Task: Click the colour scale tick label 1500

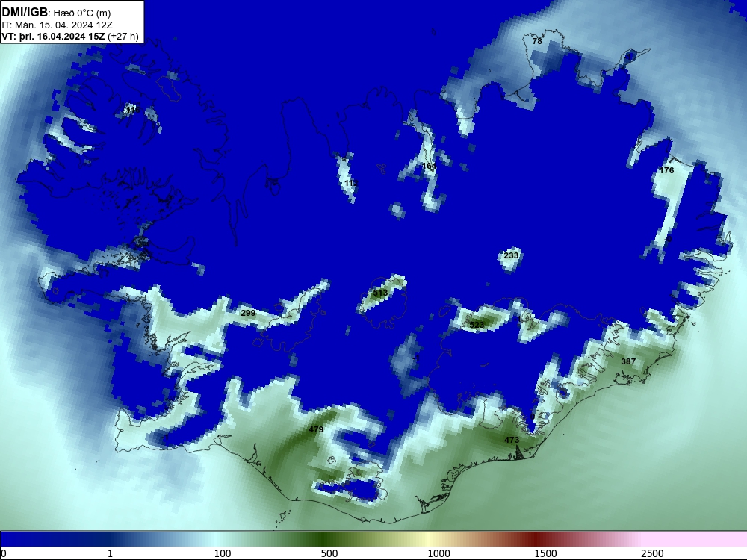Action: click(545, 553)
